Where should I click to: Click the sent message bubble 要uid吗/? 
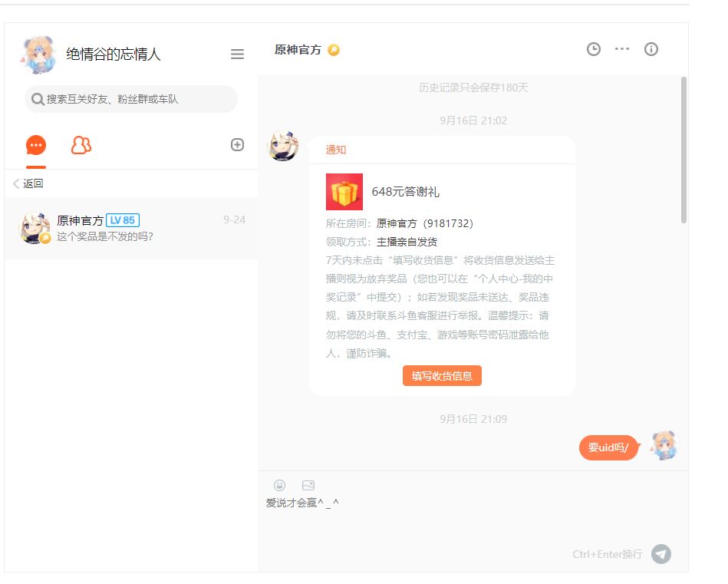point(608,447)
